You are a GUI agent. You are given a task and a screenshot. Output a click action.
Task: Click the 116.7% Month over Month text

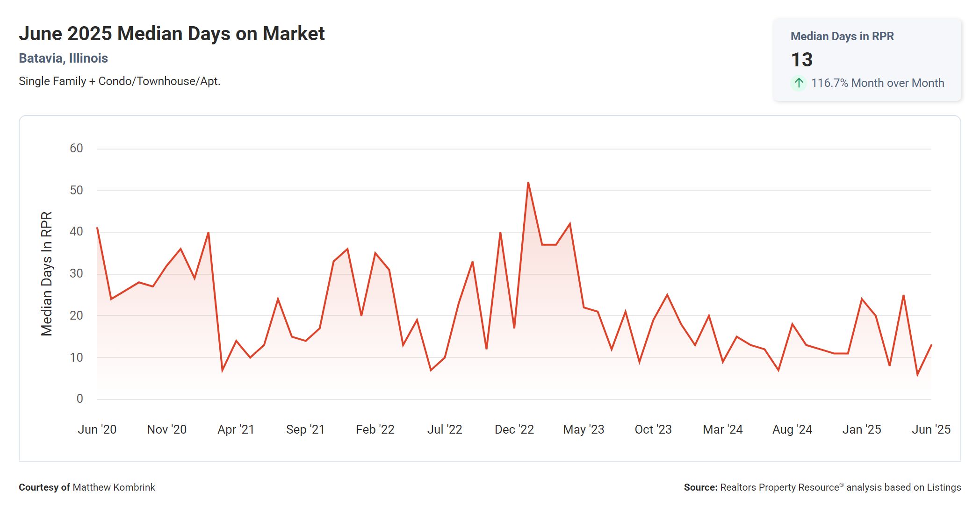tap(877, 83)
